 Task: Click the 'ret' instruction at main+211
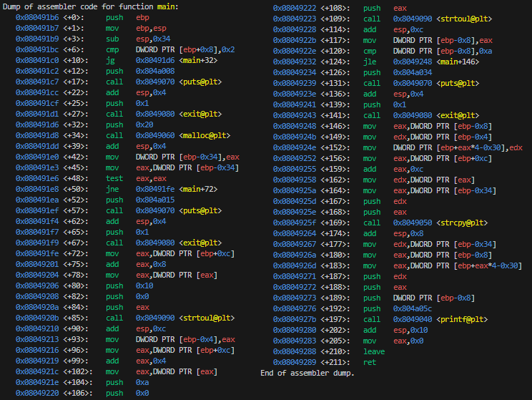click(x=369, y=362)
